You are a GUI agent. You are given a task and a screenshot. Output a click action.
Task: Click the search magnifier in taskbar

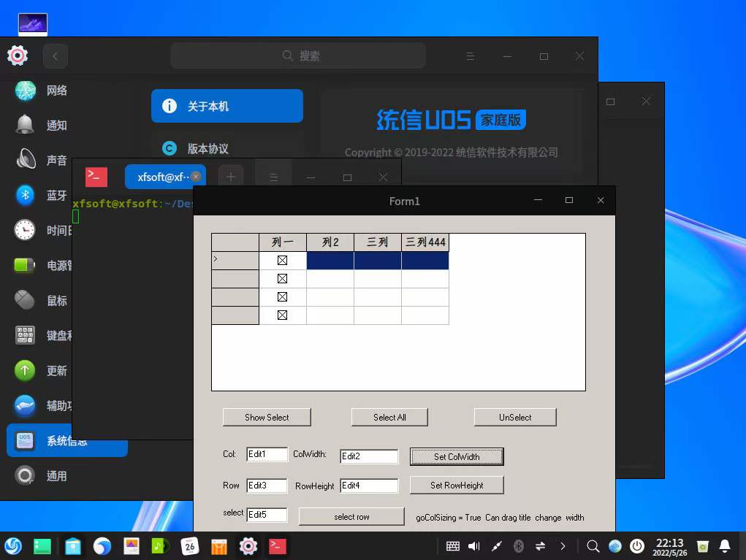pos(593,546)
